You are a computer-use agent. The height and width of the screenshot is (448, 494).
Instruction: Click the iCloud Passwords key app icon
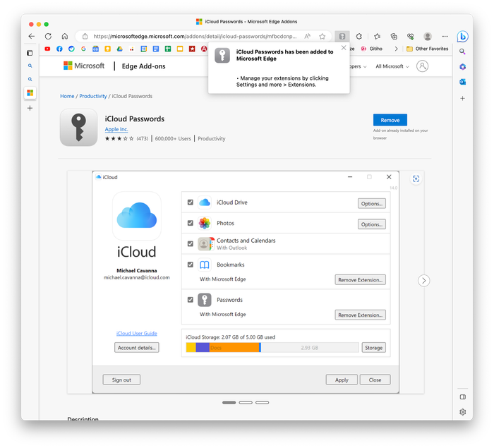click(x=79, y=128)
